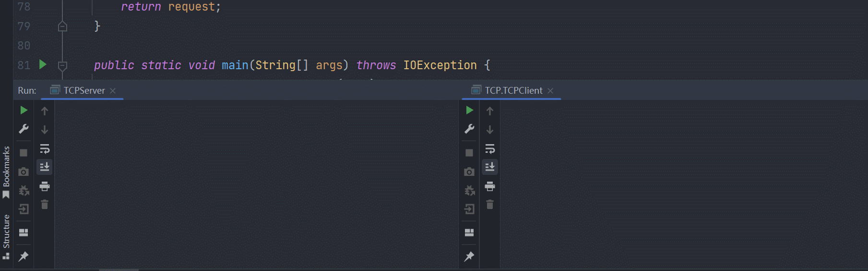
Task: Open run configuration wrench in TCPServer panel
Action: [x=24, y=129]
